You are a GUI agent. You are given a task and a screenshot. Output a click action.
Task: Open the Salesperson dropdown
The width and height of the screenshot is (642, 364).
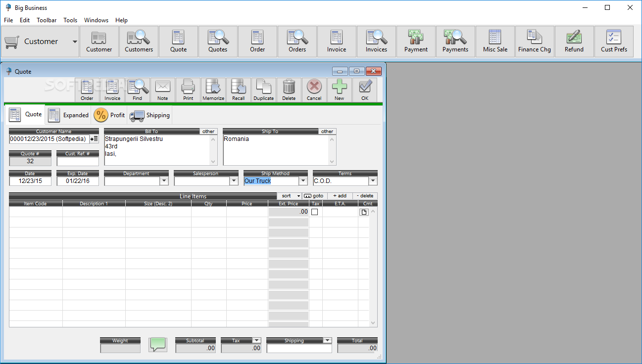click(234, 181)
